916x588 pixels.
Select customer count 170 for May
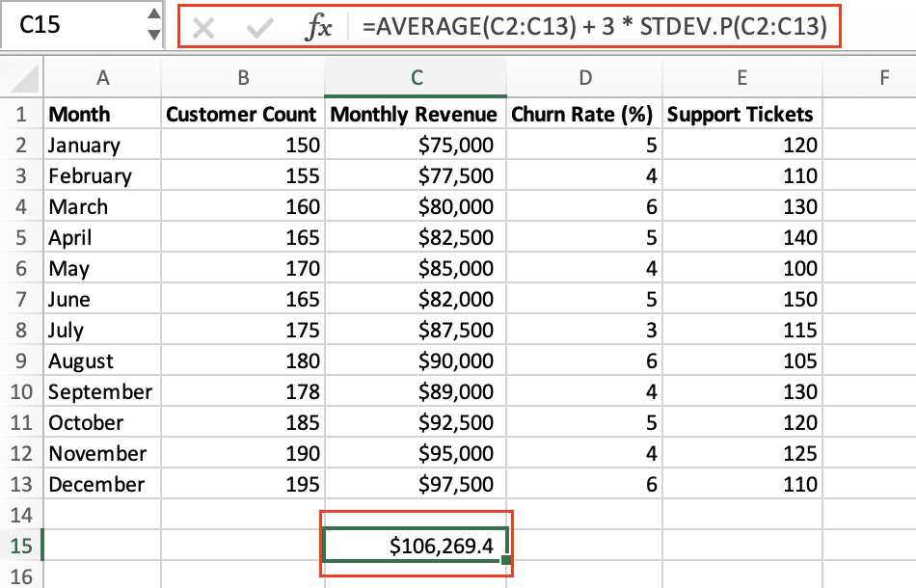click(243, 268)
